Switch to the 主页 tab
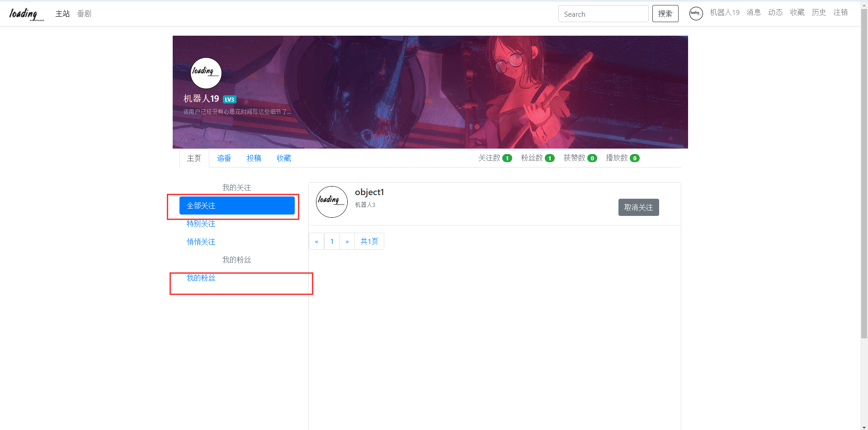The width and height of the screenshot is (868, 430). (194, 158)
